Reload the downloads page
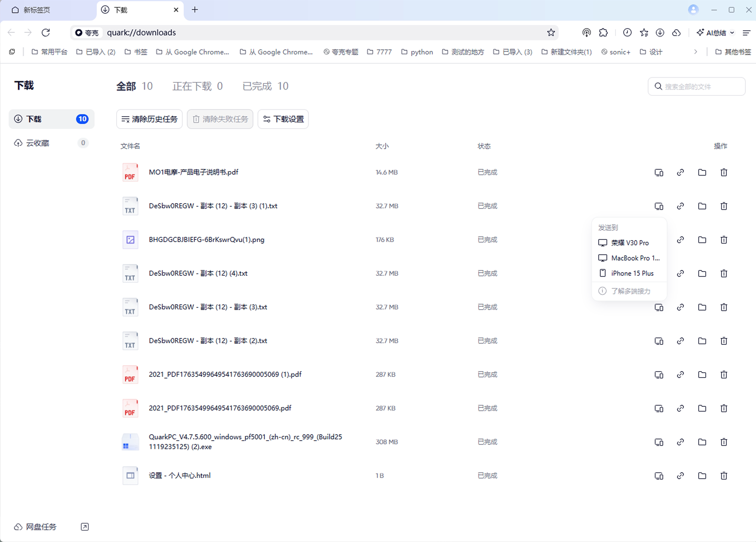 [x=46, y=32]
